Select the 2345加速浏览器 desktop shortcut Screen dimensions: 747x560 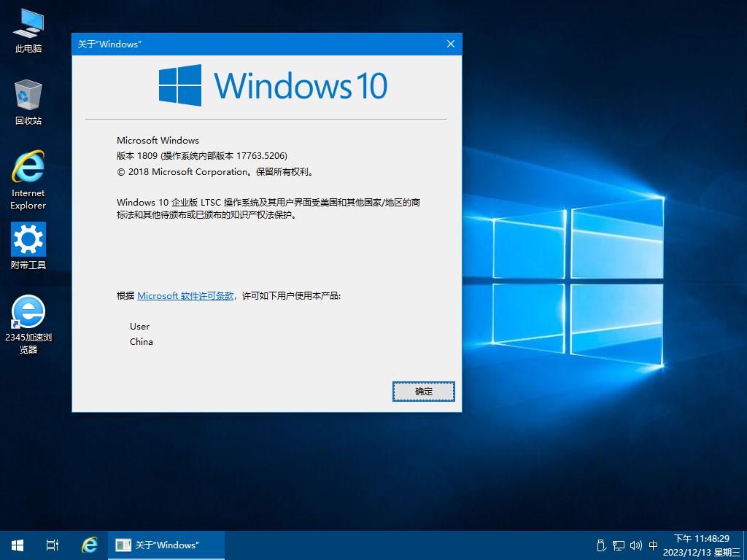click(28, 324)
